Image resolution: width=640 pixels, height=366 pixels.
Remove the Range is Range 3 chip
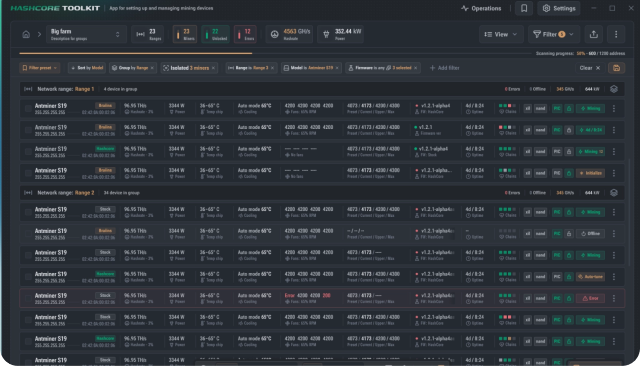(272, 68)
